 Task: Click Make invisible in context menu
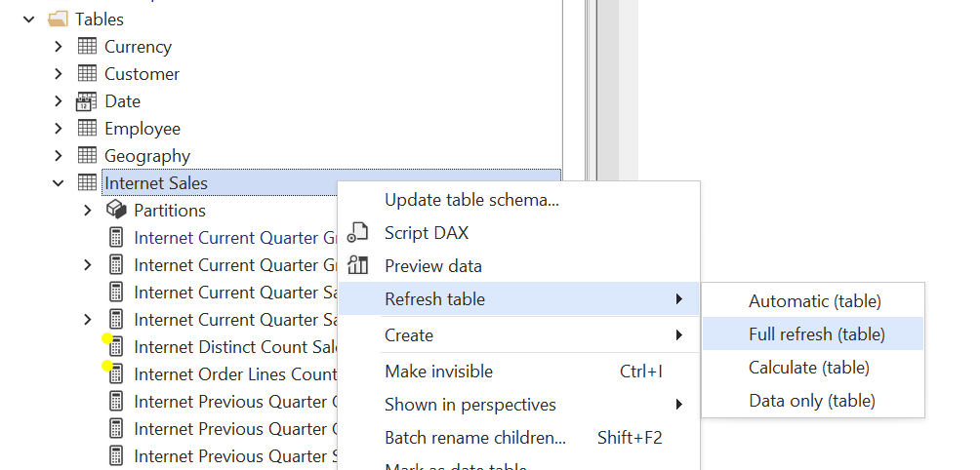tap(438, 372)
